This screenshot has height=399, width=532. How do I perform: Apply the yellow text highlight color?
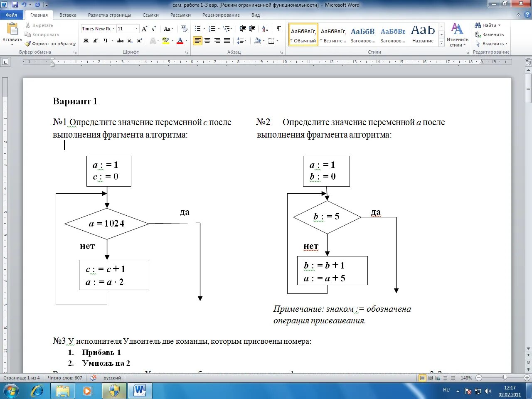click(x=165, y=41)
